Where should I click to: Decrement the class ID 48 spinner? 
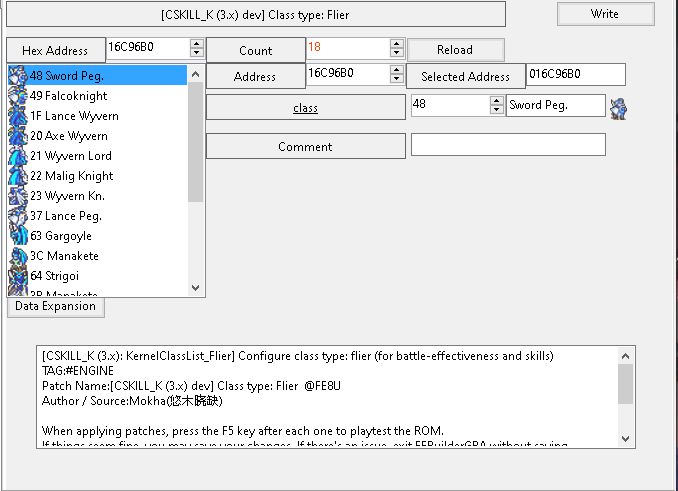pos(497,109)
